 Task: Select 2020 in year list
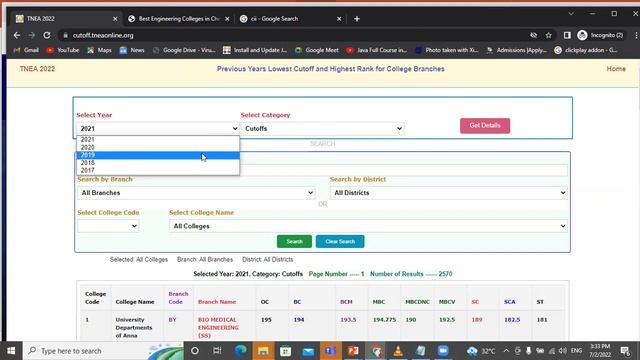(x=158, y=147)
